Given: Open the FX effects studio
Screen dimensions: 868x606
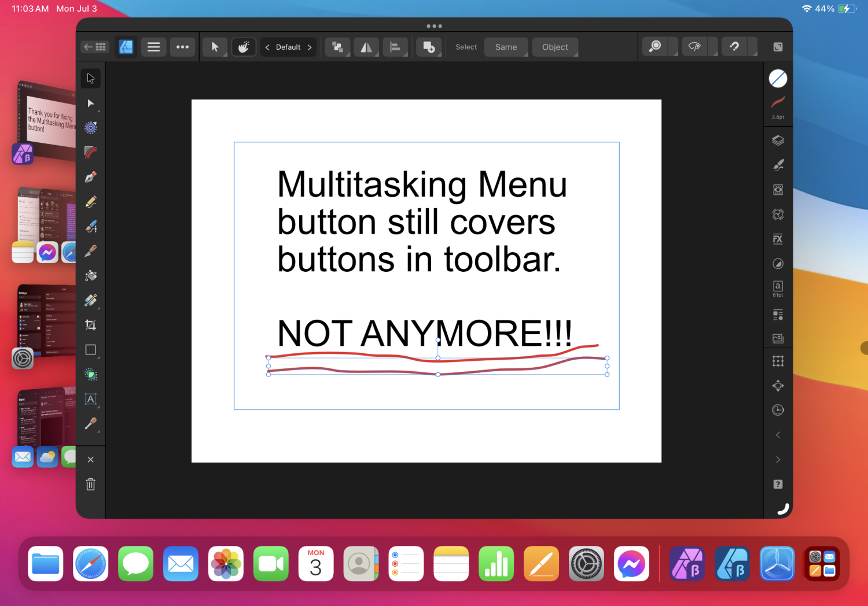Looking at the screenshot, I should 778,239.
